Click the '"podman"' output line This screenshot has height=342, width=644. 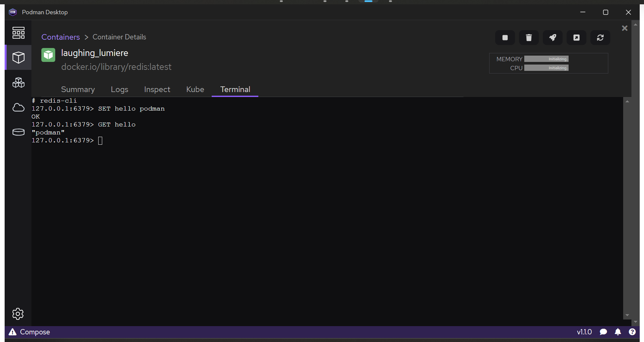pyautogui.click(x=48, y=132)
